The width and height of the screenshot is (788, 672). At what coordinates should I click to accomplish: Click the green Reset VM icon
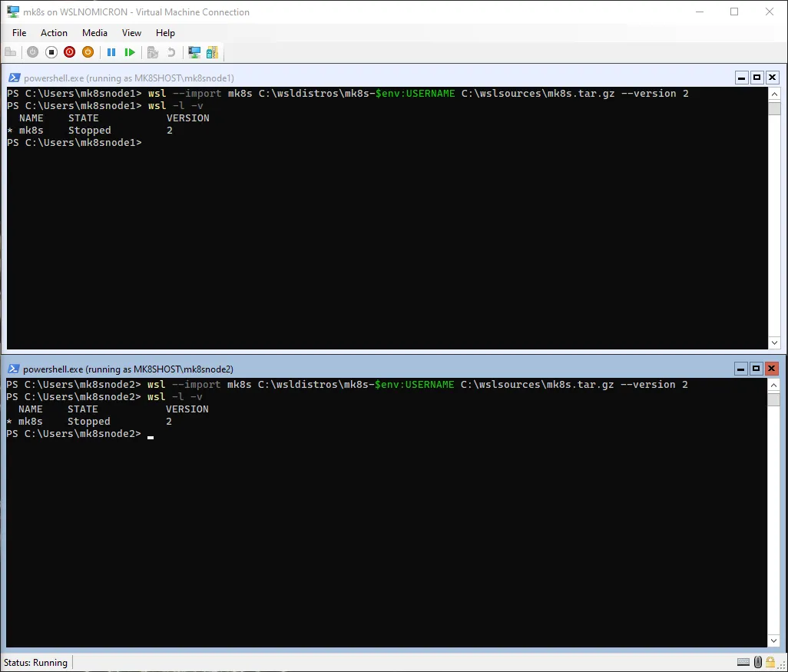(130, 52)
